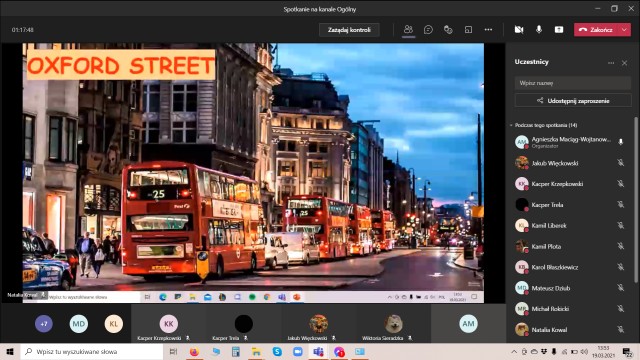
Task: Open the taskbar volume control
Action: click(x=584, y=351)
